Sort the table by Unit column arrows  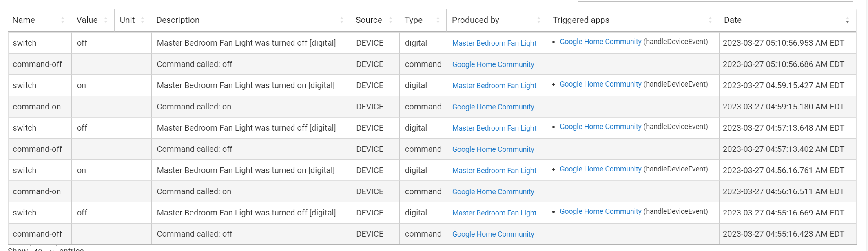(x=142, y=20)
